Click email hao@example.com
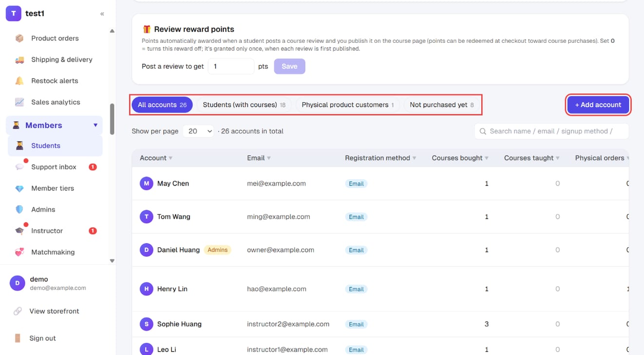The image size is (644, 355). tap(277, 289)
